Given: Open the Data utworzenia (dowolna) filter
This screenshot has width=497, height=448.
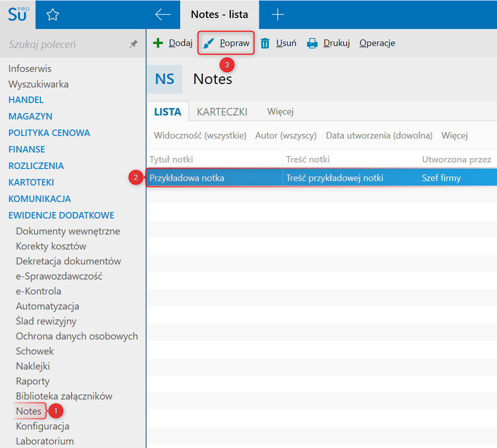Looking at the screenshot, I should [379, 135].
